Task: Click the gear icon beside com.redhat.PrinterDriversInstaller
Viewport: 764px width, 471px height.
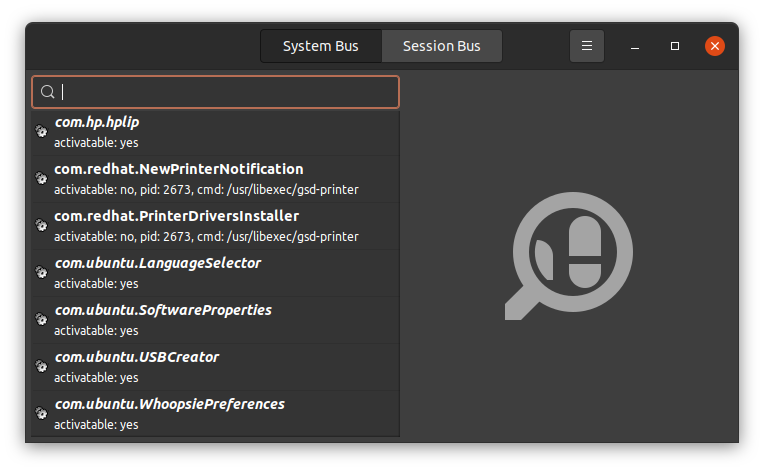Action: (x=41, y=226)
